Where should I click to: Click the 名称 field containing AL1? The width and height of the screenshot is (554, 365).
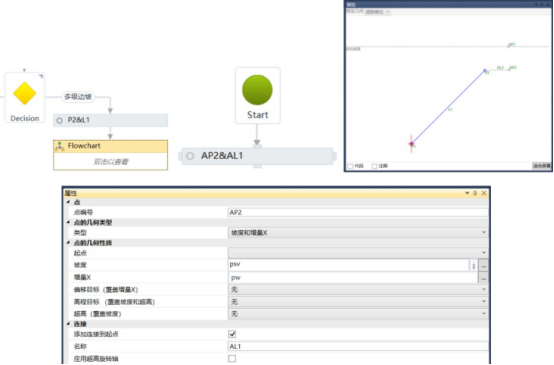pos(358,346)
